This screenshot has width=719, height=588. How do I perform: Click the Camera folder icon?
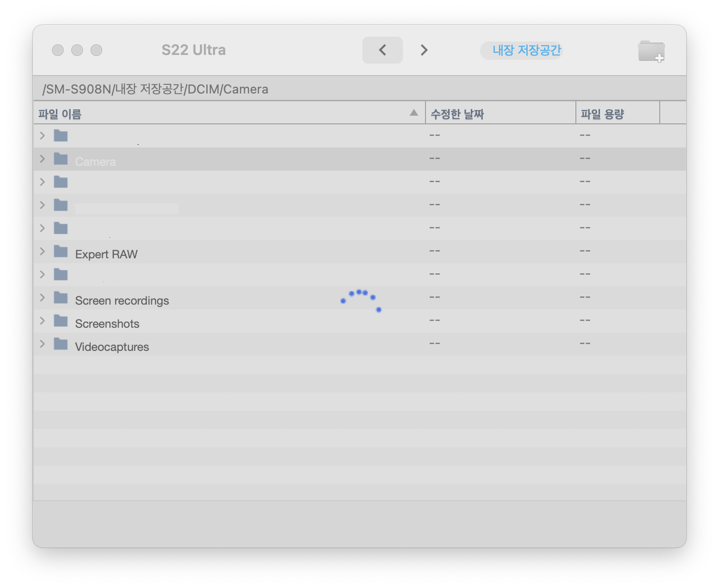[61, 159]
